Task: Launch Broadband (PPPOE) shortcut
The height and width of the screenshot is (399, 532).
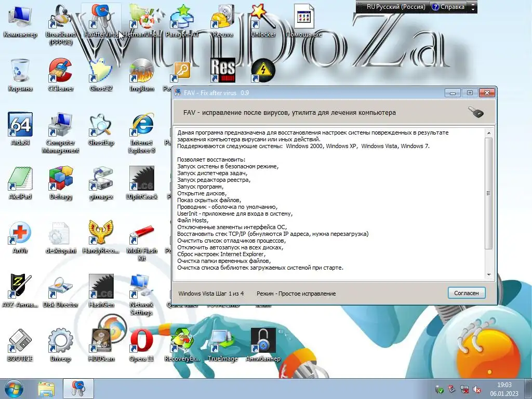Action: click(x=60, y=24)
